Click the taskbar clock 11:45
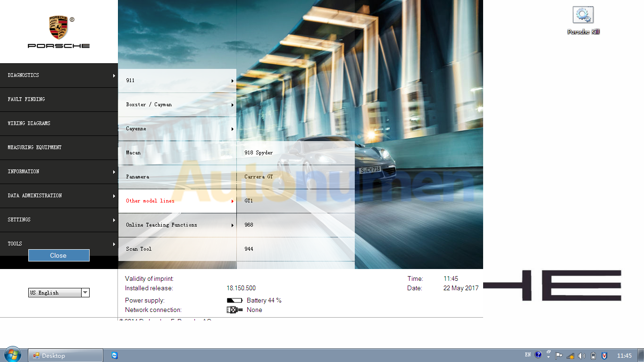Screen dimensions: 644x362 point(624,355)
